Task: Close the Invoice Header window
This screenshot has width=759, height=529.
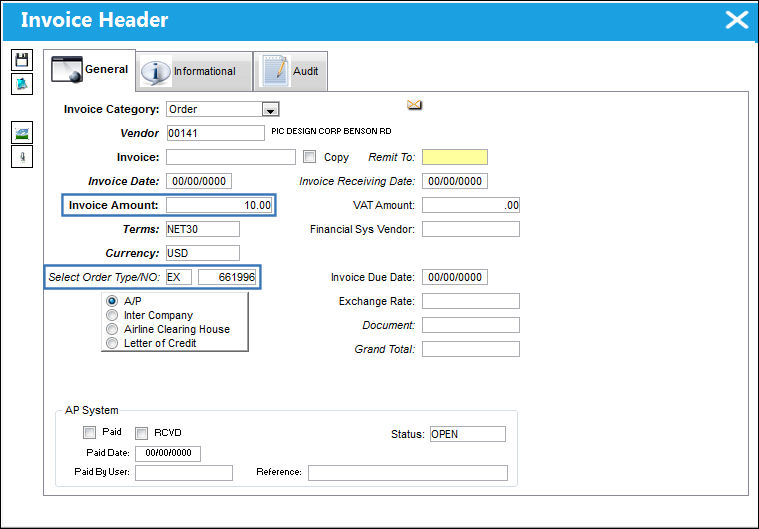Action: tap(736, 20)
